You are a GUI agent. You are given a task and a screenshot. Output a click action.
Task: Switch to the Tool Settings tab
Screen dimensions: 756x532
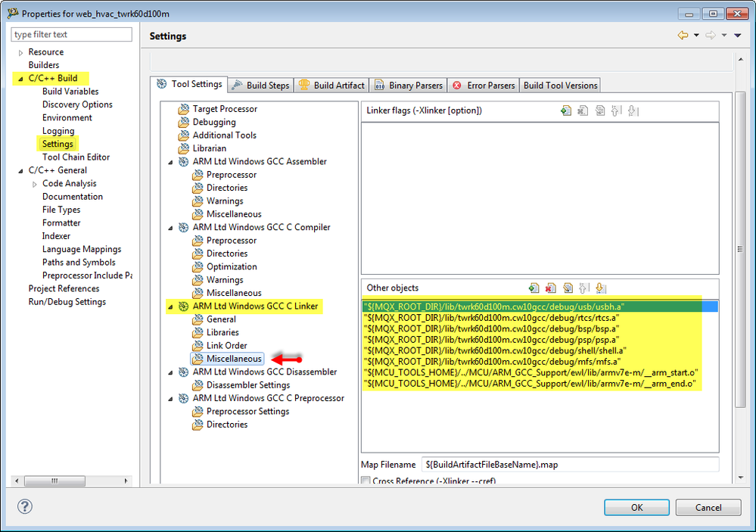tap(189, 84)
